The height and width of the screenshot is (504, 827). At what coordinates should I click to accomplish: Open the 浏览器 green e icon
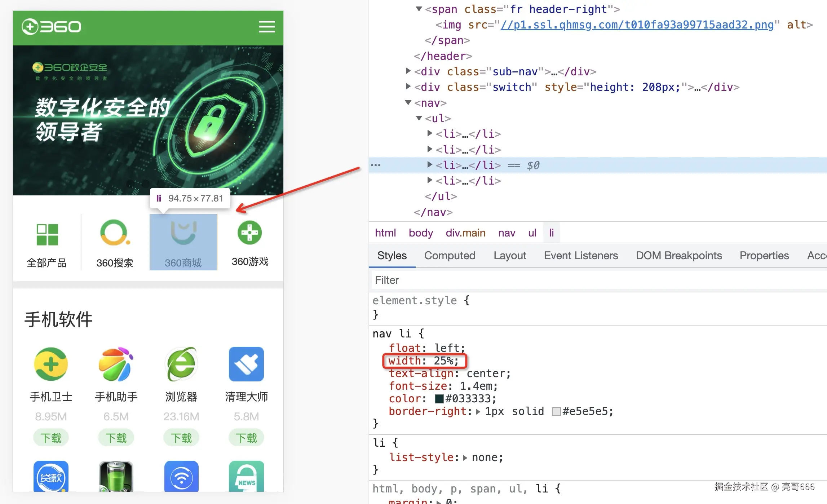[181, 364]
